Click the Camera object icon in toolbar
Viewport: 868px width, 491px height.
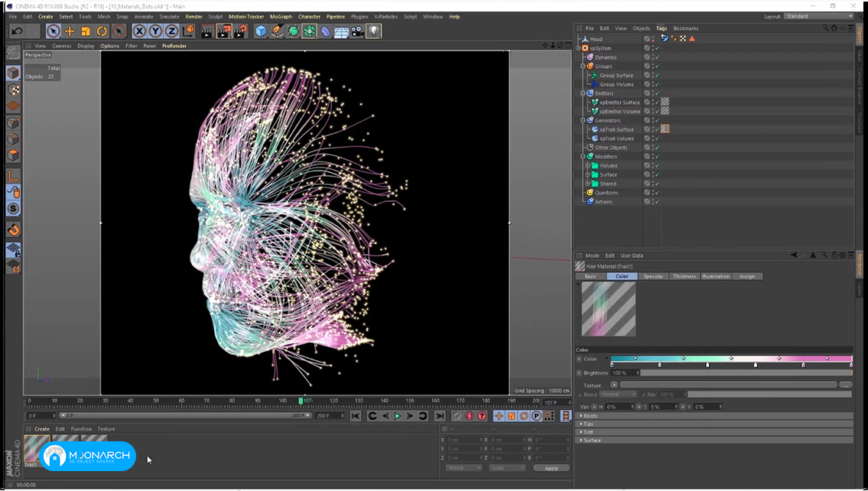click(x=358, y=31)
